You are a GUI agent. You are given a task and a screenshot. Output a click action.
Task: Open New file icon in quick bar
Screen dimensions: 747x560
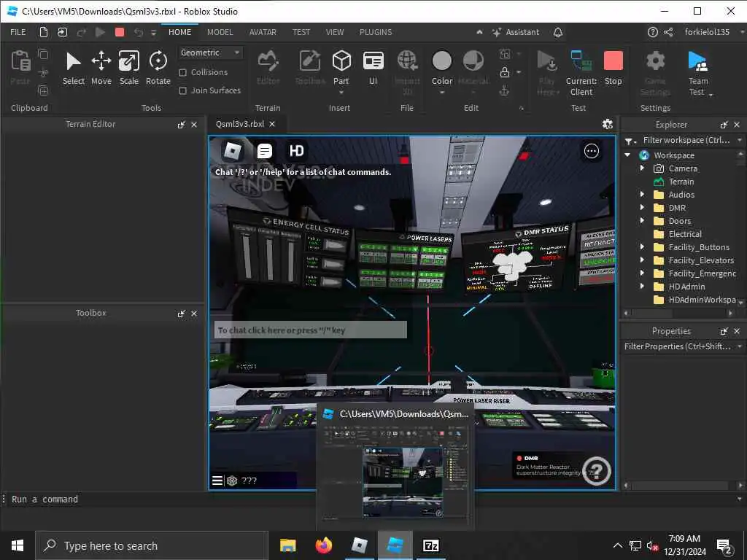[x=44, y=32]
